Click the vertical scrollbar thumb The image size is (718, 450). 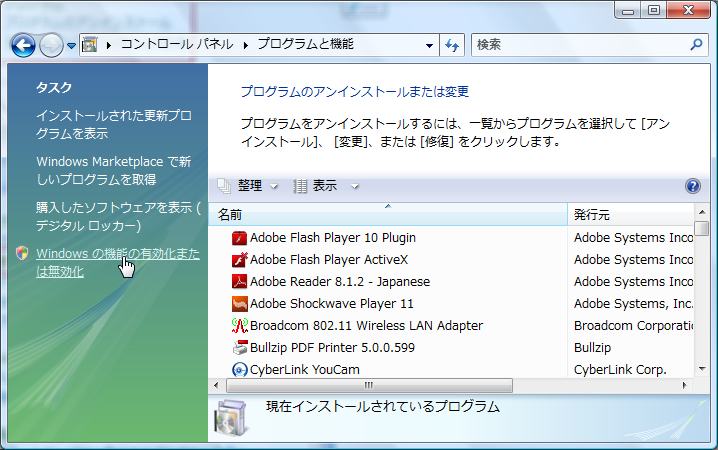702,228
